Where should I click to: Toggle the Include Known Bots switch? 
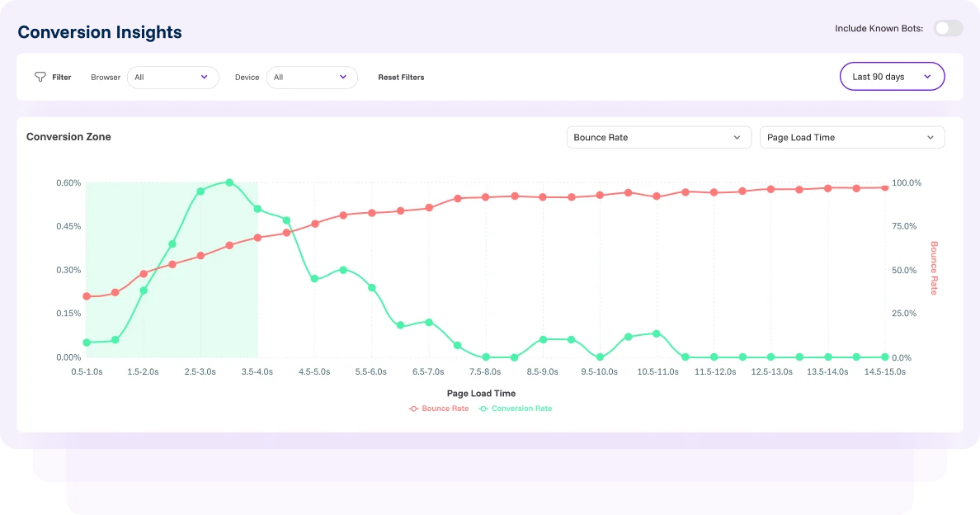tap(948, 28)
